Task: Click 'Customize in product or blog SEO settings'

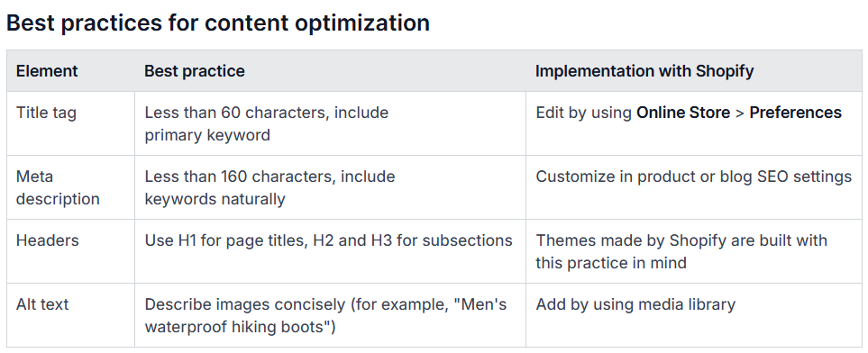Action: [x=694, y=176]
